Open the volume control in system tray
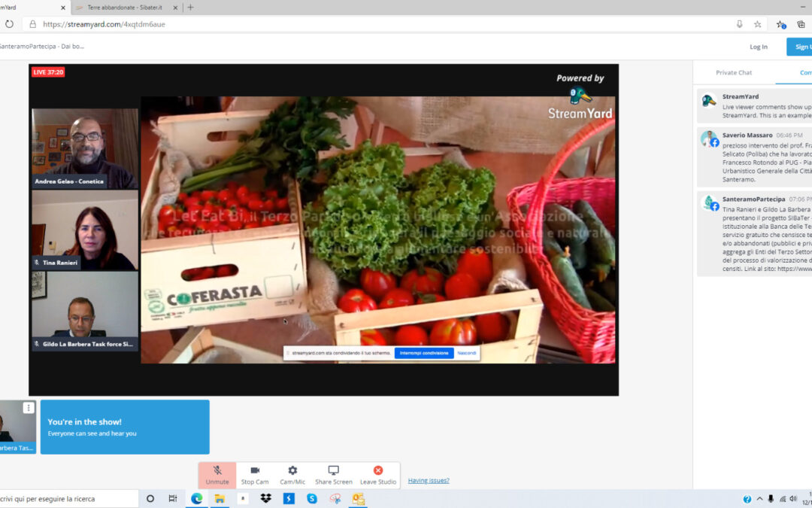The height and width of the screenshot is (508, 812). point(793,499)
